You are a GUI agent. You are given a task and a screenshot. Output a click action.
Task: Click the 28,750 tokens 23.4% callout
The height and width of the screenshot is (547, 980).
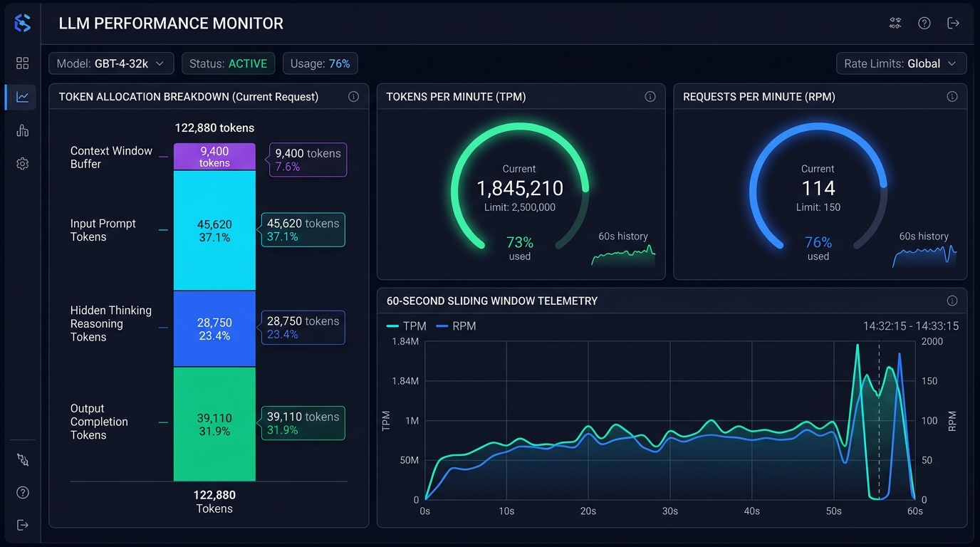pos(303,328)
